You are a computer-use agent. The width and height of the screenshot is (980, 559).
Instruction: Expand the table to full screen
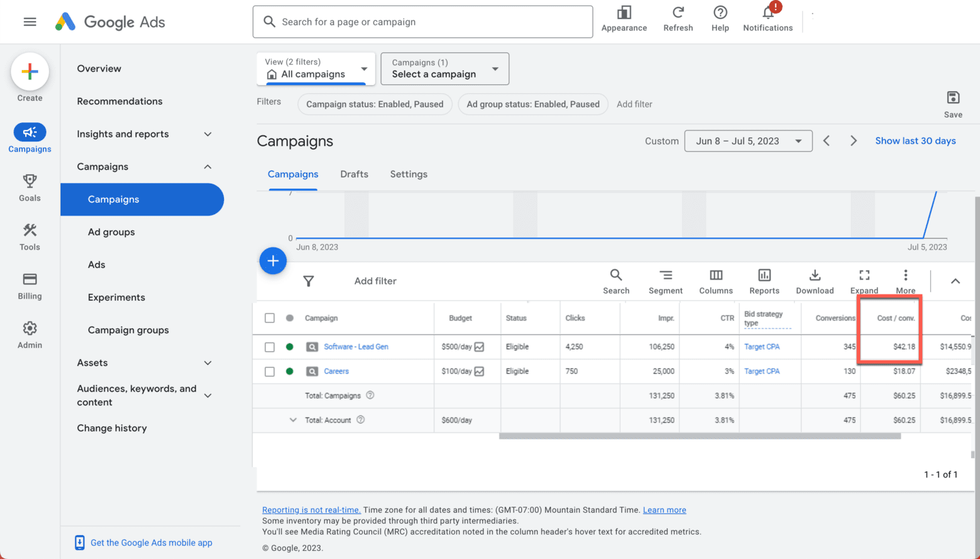click(x=864, y=281)
